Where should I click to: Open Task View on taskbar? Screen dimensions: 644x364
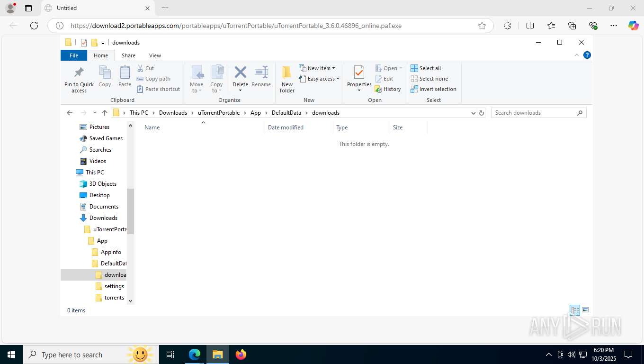(x=170, y=355)
